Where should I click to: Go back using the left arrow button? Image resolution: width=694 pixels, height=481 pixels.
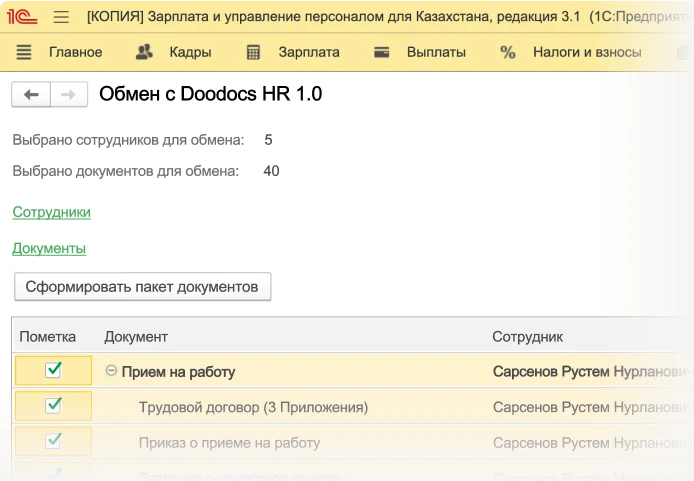tap(31, 94)
